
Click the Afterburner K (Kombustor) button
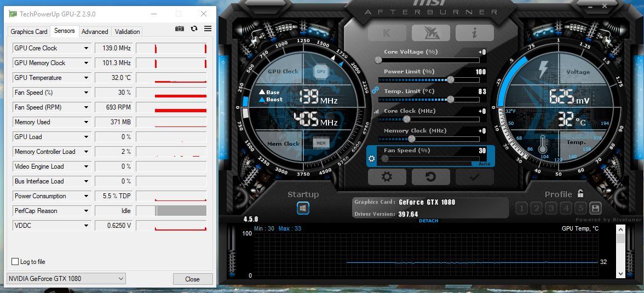coord(387,33)
